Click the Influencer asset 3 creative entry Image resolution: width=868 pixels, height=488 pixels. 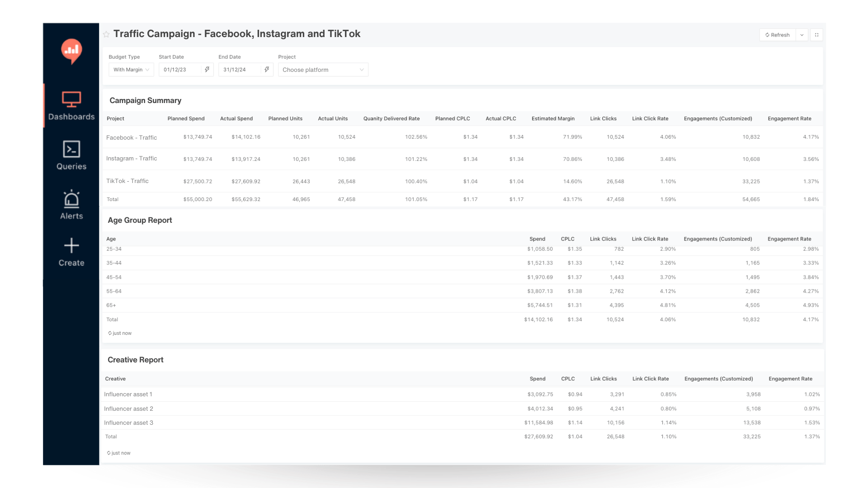point(128,422)
